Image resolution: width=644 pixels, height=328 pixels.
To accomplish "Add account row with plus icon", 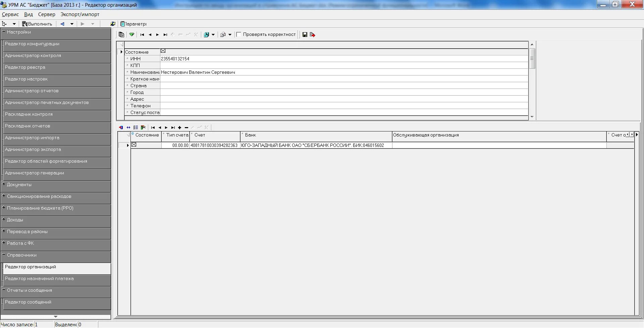I will tap(180, 127).
